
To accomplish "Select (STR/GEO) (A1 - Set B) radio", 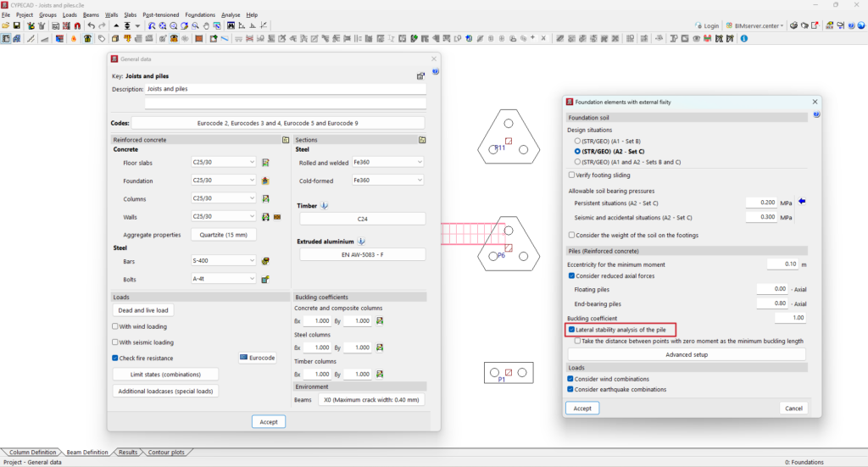I will click(x=577, y=141).
